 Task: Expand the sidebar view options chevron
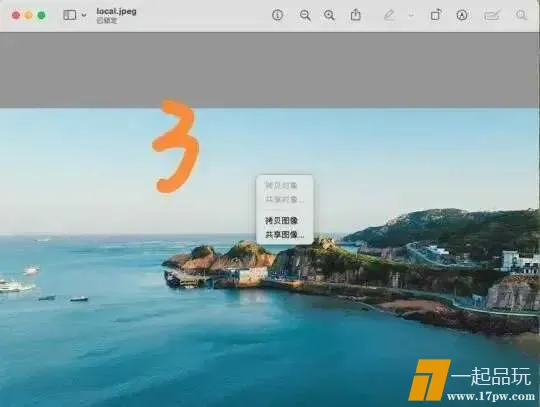pyautogui.click(x=84, y=15)
